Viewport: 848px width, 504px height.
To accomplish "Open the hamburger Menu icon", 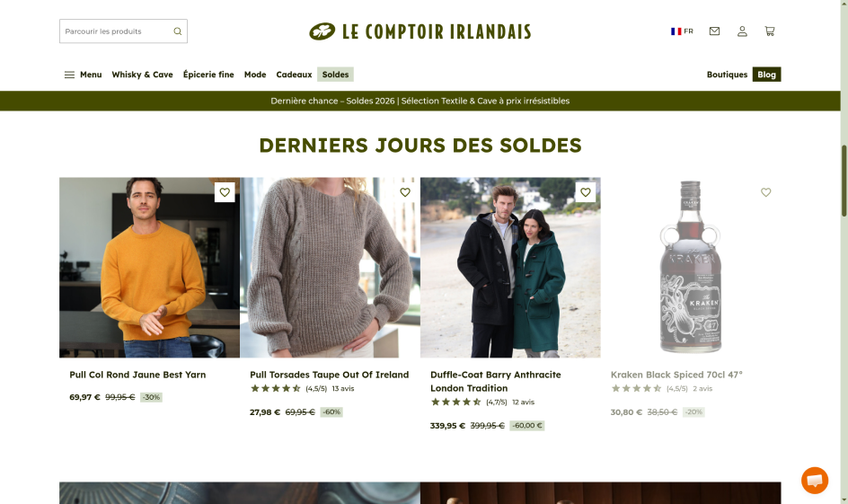I will 70,75.
